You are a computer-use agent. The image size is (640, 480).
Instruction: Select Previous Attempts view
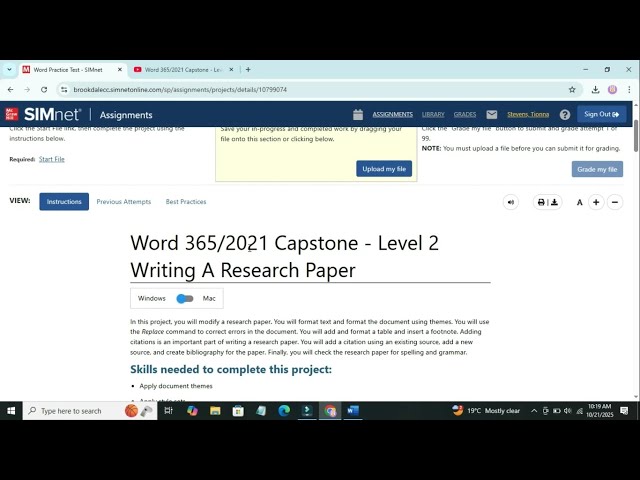point(124,202)
